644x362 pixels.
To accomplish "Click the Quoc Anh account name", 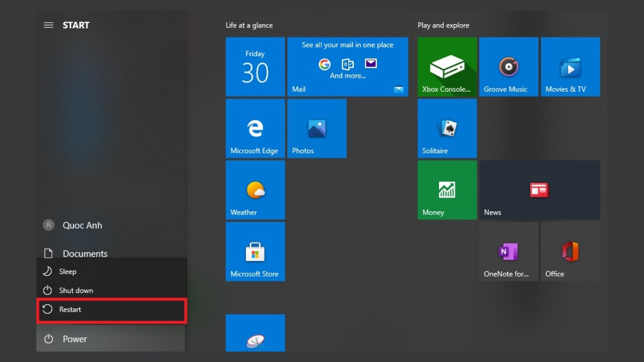I will pyautogui.click(x=82, y=225).
